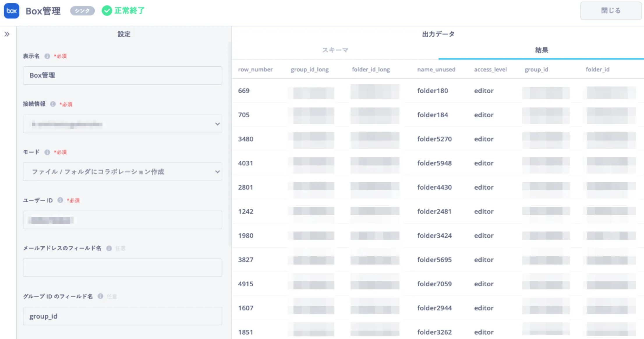Click the folder5270 cell in results
The width and height of the screenshot is (644, 339).
pos(434,139)
